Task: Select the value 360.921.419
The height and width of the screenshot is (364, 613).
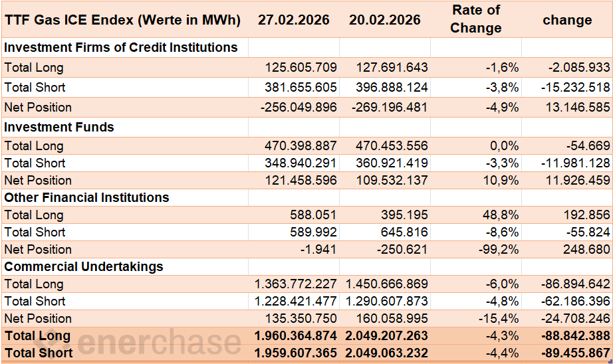Action: tap(392, 163)
